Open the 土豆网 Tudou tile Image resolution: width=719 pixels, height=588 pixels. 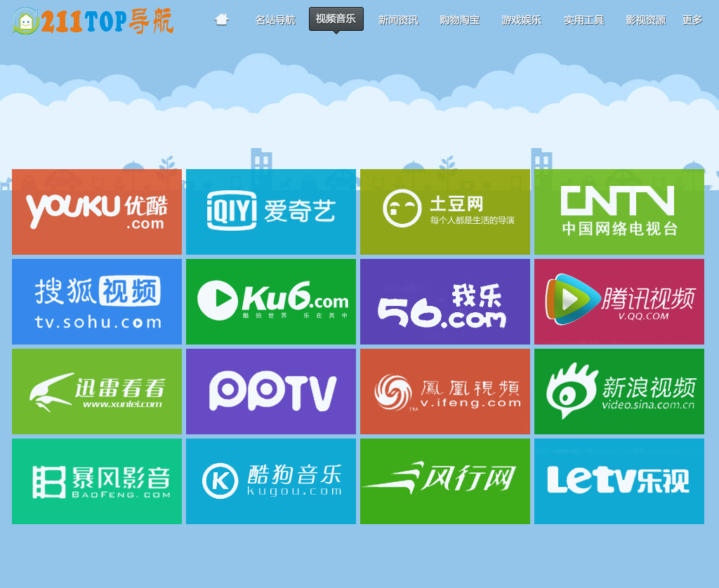point(445,212)
